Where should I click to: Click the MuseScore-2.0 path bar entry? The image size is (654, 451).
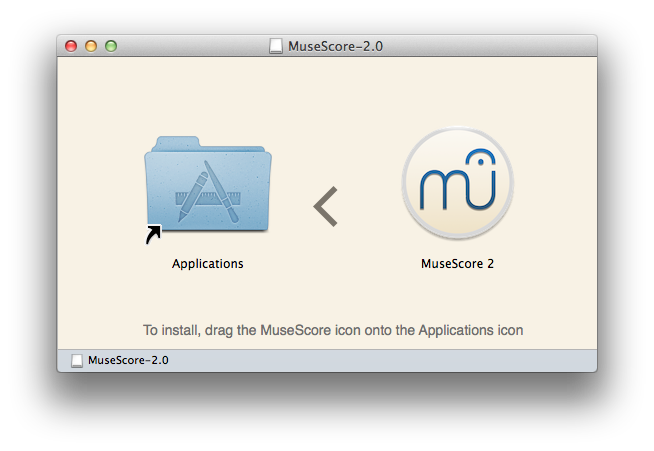[x=120, y=360]
